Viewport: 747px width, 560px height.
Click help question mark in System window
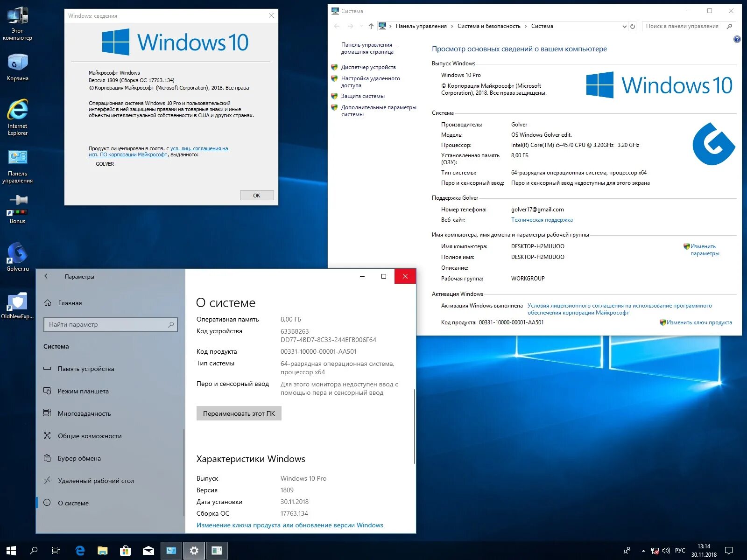[737, 39]
